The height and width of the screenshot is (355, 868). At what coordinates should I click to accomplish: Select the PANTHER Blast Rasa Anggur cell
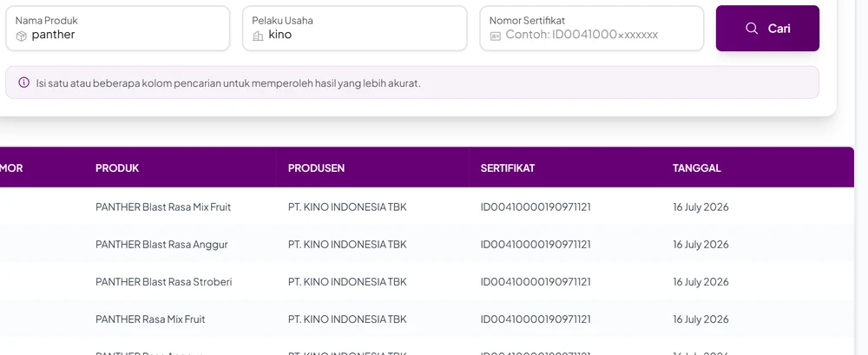pyautogui.click(x=161, y=244)
